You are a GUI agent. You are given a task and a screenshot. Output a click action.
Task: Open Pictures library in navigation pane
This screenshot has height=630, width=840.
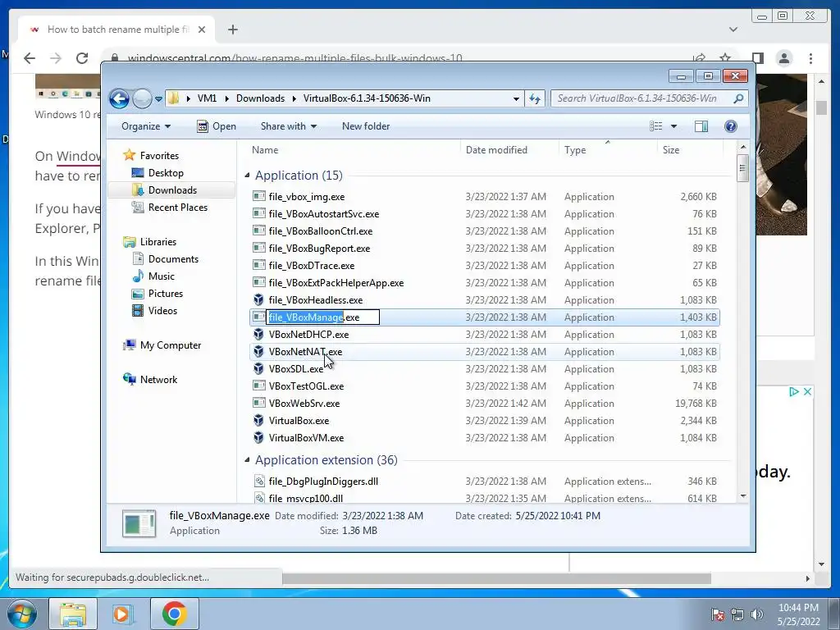(165, 294)
